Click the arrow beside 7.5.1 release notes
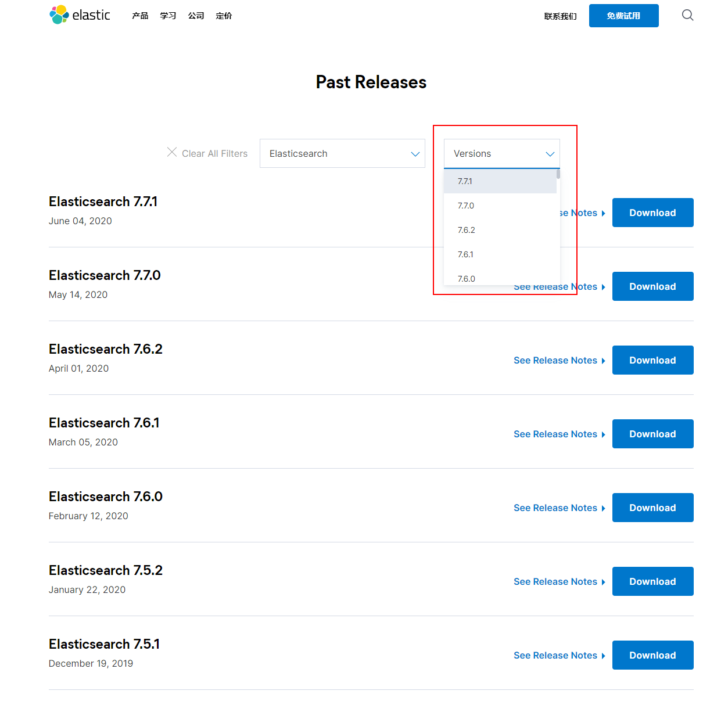Image resolution: width=728 pixels, height=712 pixels. (x=604, y=656)
